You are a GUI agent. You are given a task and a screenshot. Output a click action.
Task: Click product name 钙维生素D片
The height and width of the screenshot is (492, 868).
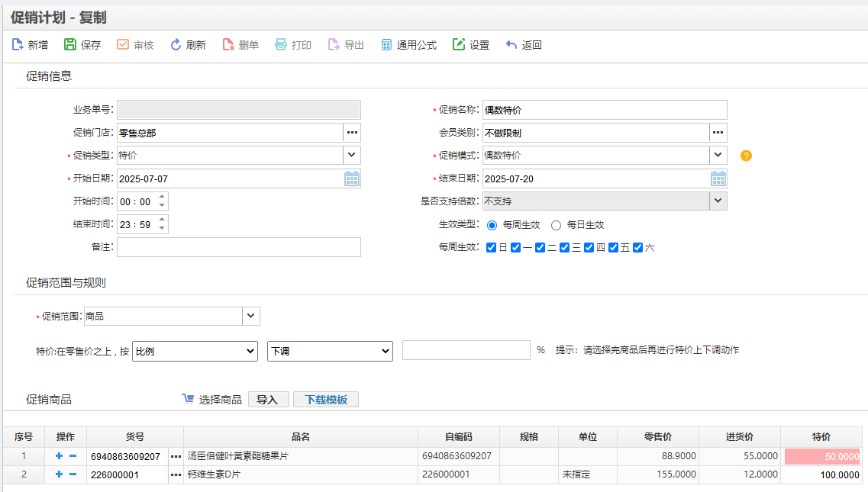click(214, 474)
